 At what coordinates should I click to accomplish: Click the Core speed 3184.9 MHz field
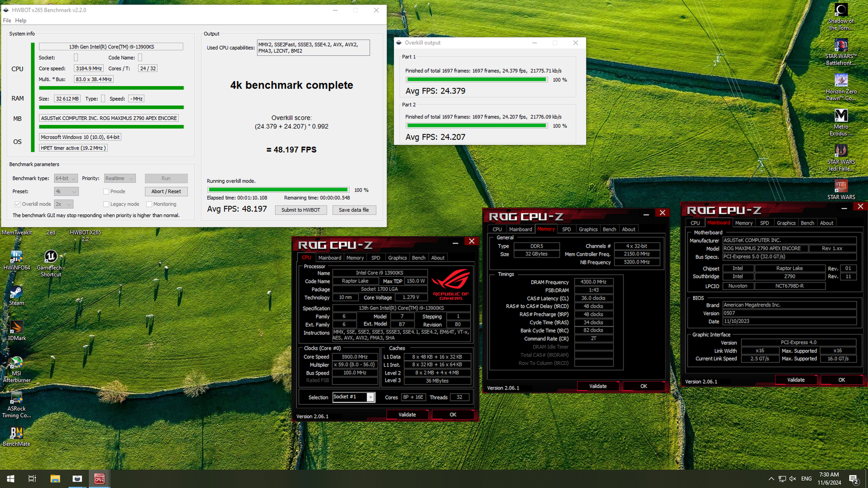tap(89, 68)
